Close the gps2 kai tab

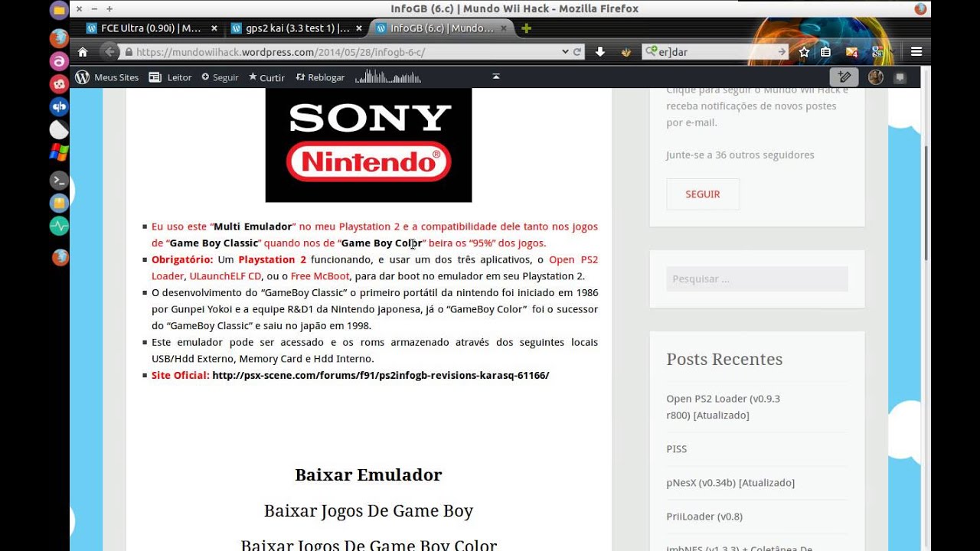[358, 28]
